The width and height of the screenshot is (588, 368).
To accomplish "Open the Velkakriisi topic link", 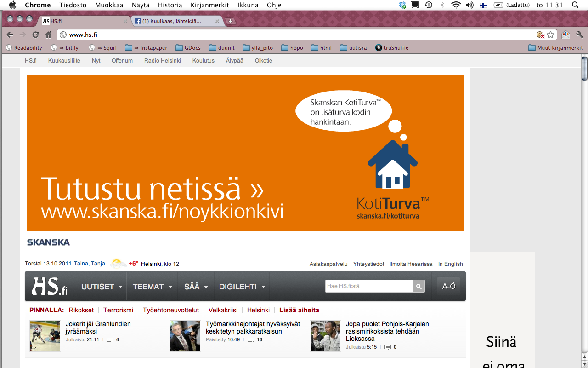I will (x=223, y=310).
